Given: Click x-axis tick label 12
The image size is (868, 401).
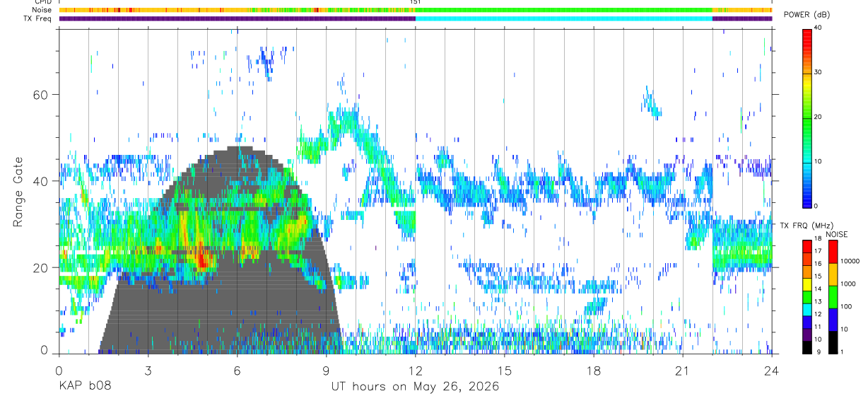Looking at the screenshot, I should click(x=415, y=371).
